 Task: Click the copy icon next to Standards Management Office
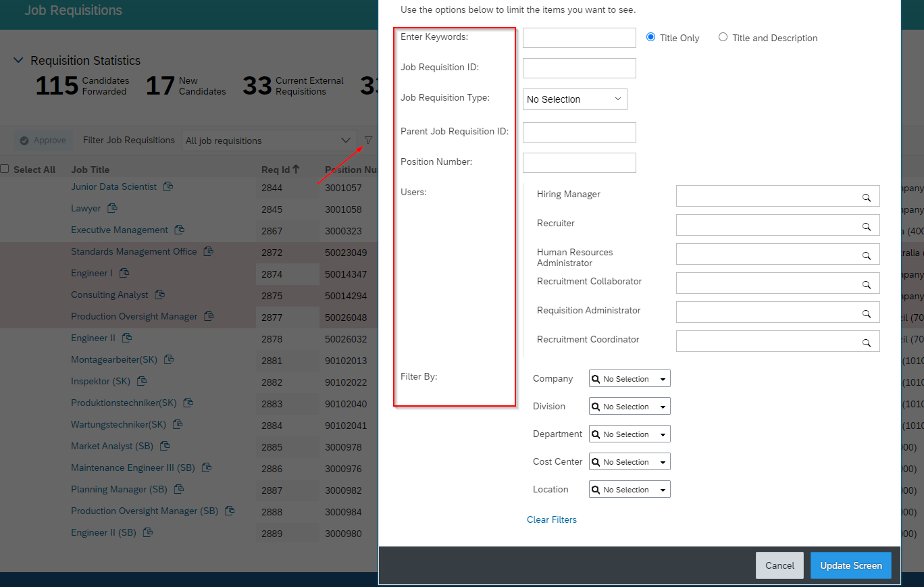[x=209, y=251]
